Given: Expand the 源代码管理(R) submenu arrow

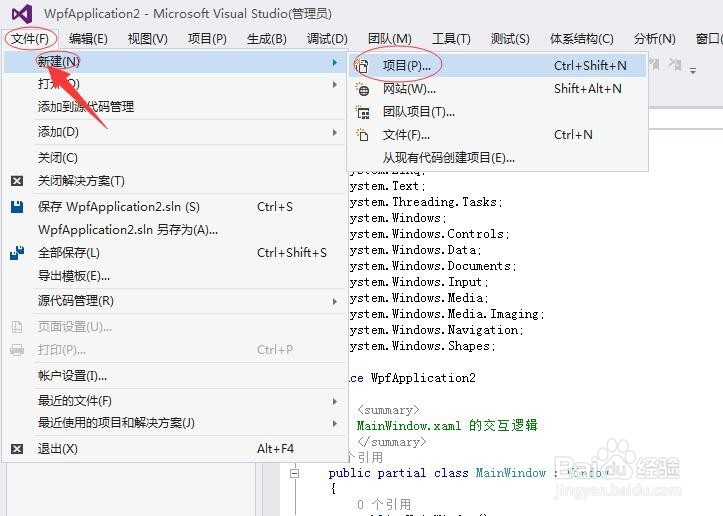Looking at the screenshot, I should (335, 301).
